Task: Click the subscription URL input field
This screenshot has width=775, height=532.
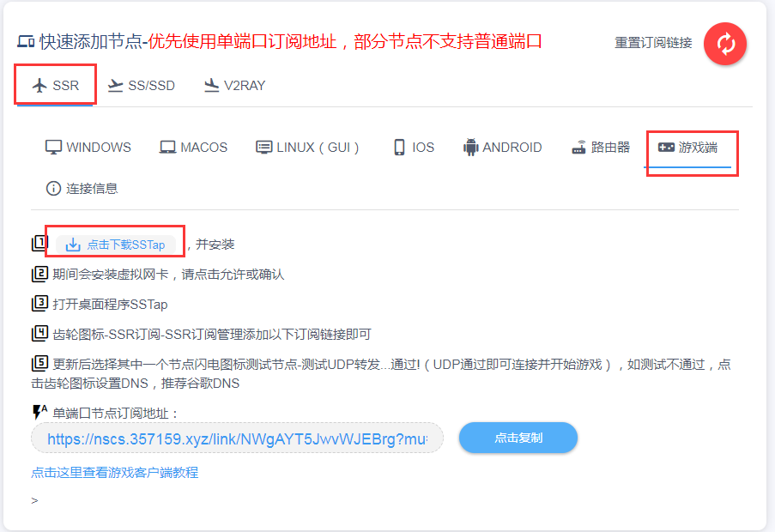Action: 237,438
